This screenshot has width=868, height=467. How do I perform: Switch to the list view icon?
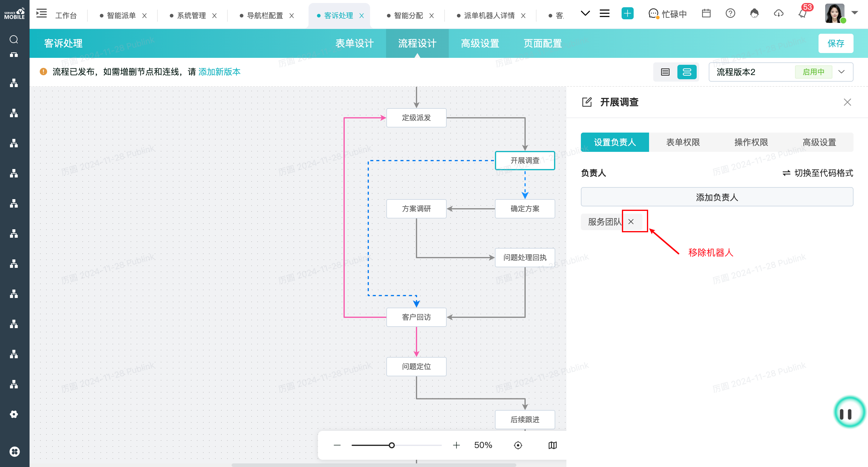coord(665,72)
